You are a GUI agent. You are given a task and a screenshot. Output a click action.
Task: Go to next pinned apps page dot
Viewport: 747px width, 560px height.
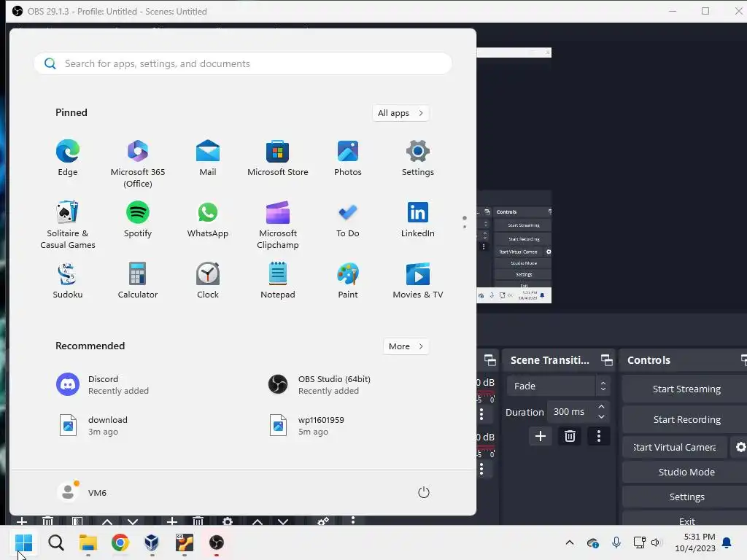465,227
